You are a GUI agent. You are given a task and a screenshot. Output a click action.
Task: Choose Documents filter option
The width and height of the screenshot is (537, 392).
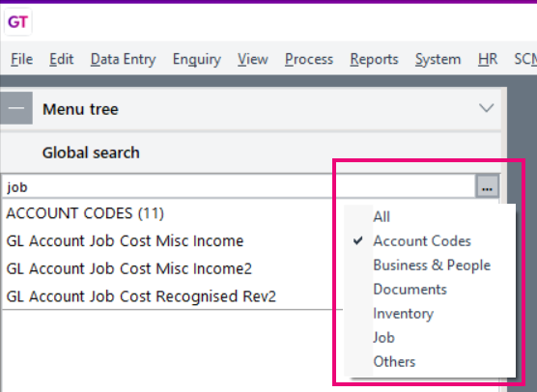(x=430, y=290)
